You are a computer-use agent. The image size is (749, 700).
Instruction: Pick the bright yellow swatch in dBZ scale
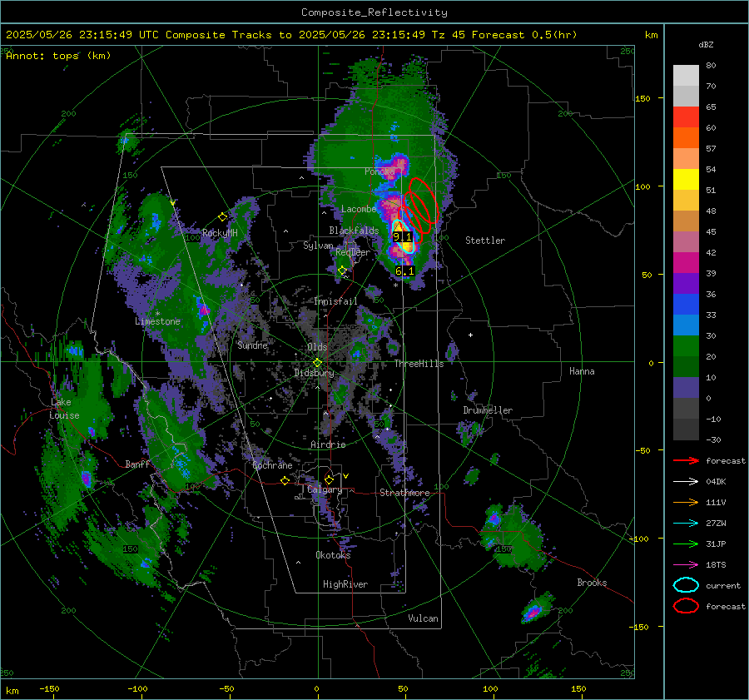tap(686, 179)
